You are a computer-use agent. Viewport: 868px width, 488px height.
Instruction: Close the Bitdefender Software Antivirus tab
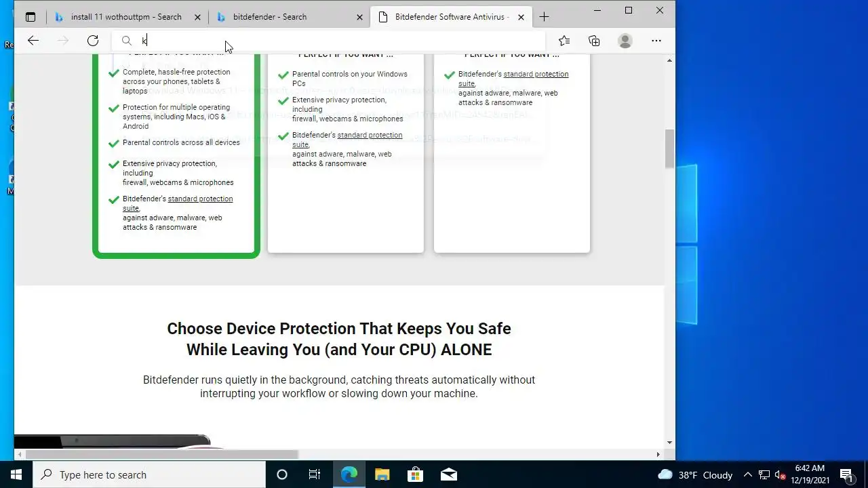[x=521, y=17]
